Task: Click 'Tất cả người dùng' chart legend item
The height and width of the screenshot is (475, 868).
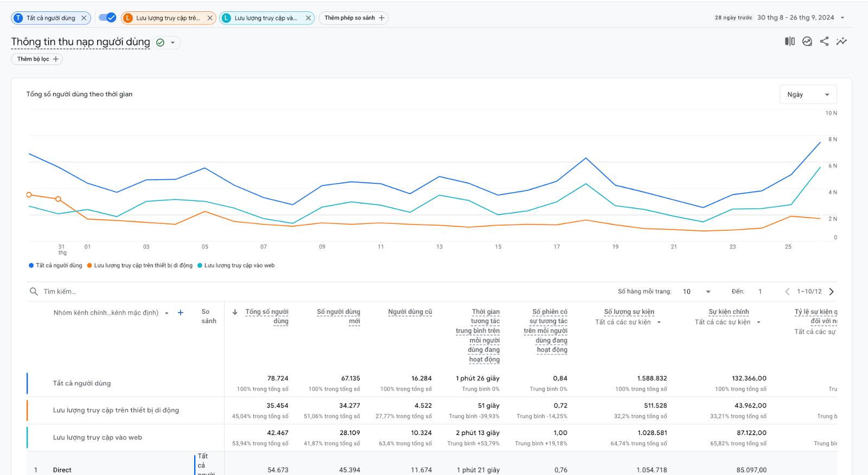Action: point(55,265)
